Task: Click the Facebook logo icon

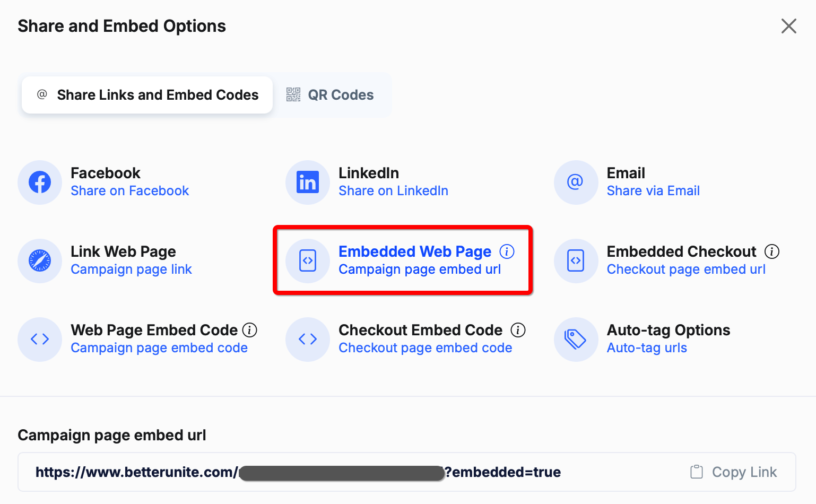Action: tap(40, 182)
